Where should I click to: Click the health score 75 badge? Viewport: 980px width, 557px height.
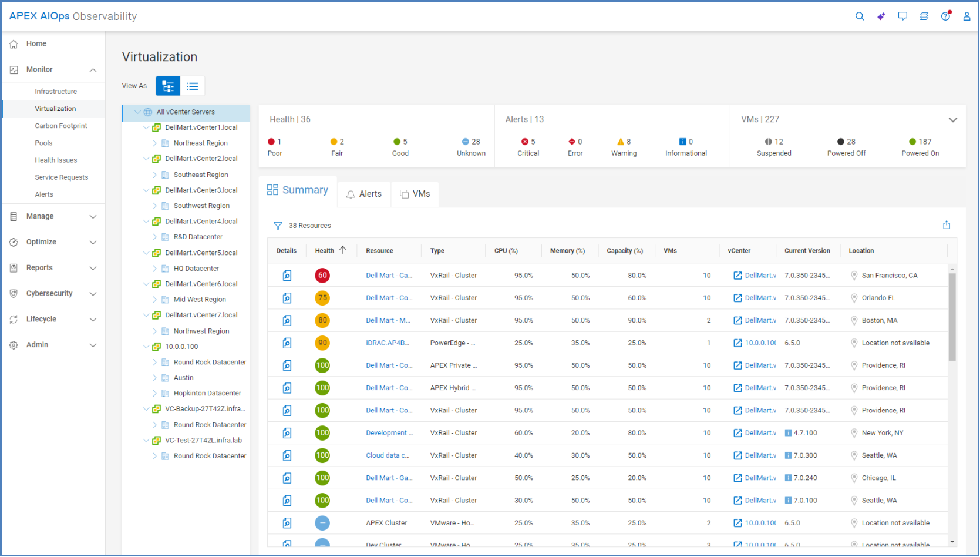pos(322,298)
